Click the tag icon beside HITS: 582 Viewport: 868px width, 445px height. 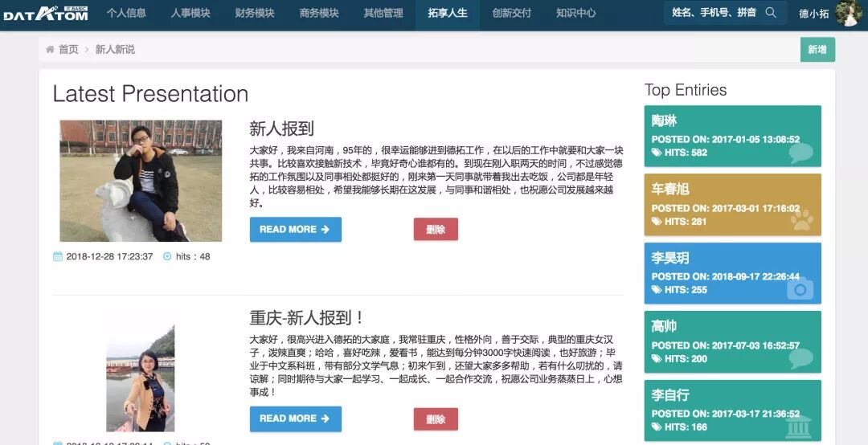tap(657, 153)
